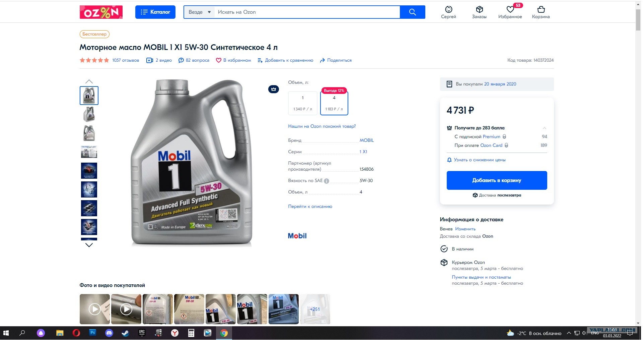Open the 2 видео link

click(159, 60)
